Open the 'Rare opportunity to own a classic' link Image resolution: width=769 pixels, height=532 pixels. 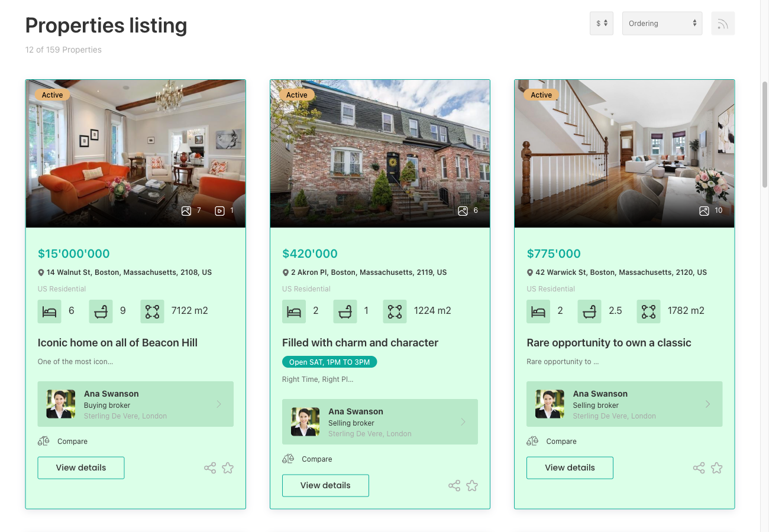[609, 343]
